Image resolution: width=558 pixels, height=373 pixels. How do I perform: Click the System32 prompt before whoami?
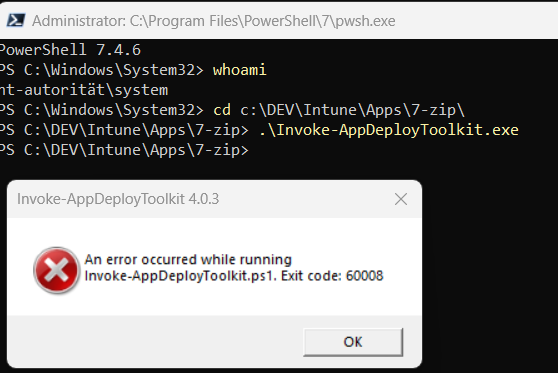(102, 70)
